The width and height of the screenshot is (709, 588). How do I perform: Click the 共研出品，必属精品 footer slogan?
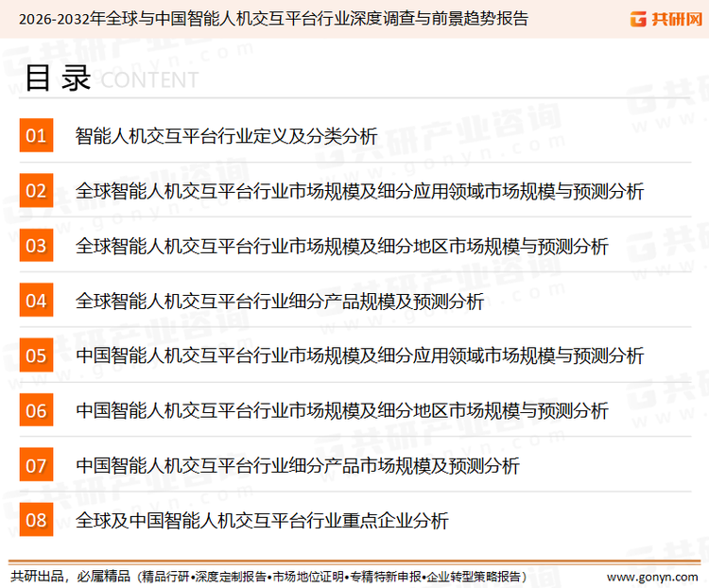(71, 577)
